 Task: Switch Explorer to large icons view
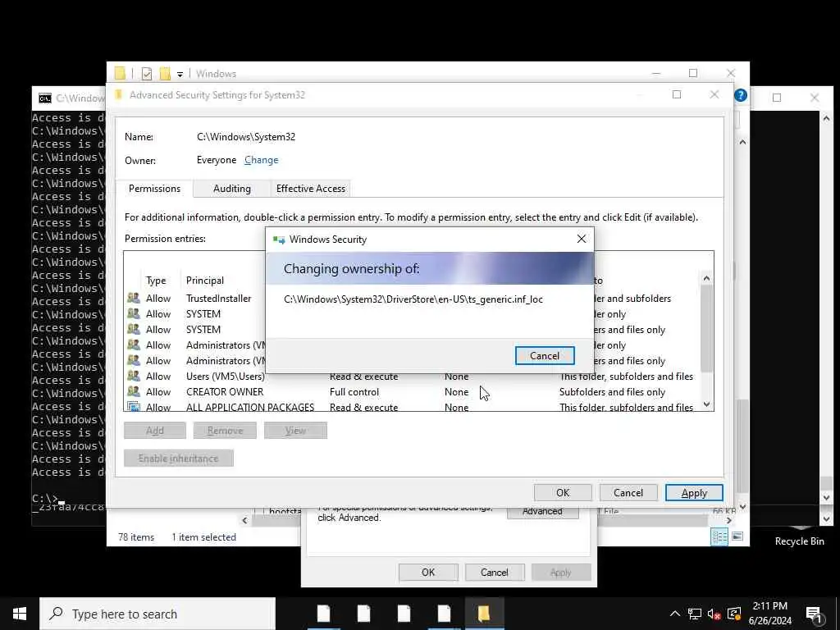tap(737, 536)
